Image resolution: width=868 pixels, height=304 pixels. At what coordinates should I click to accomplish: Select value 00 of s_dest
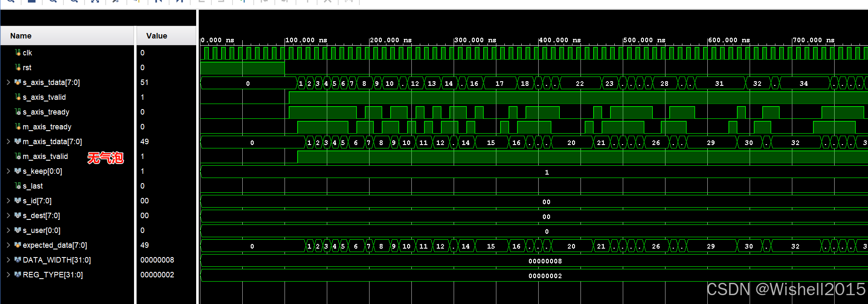point(144,215)
